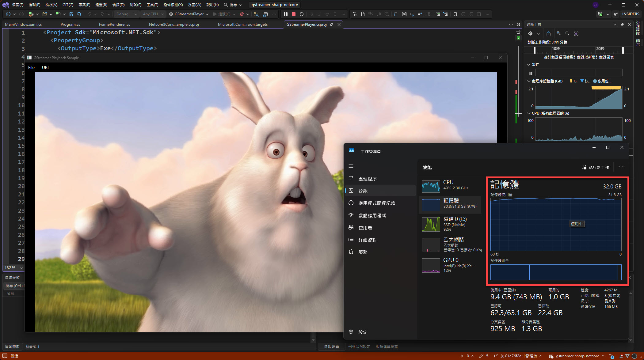Pause debugging with the Break All button
The image size is (644, 360).
[286, 14]
